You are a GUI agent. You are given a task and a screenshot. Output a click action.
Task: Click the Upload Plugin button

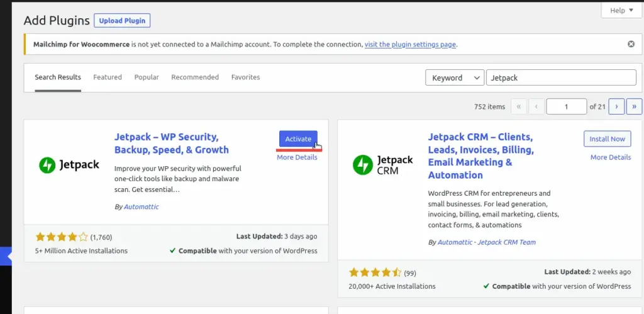(x=122, y=21)
